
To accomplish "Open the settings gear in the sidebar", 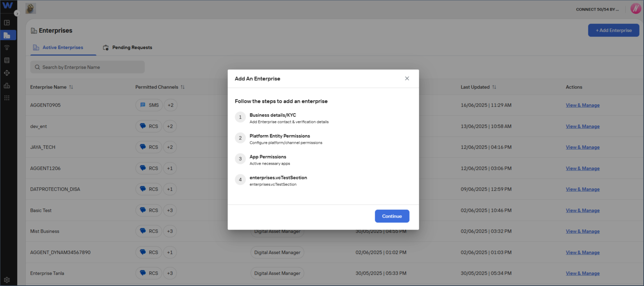I will (7, 280).
